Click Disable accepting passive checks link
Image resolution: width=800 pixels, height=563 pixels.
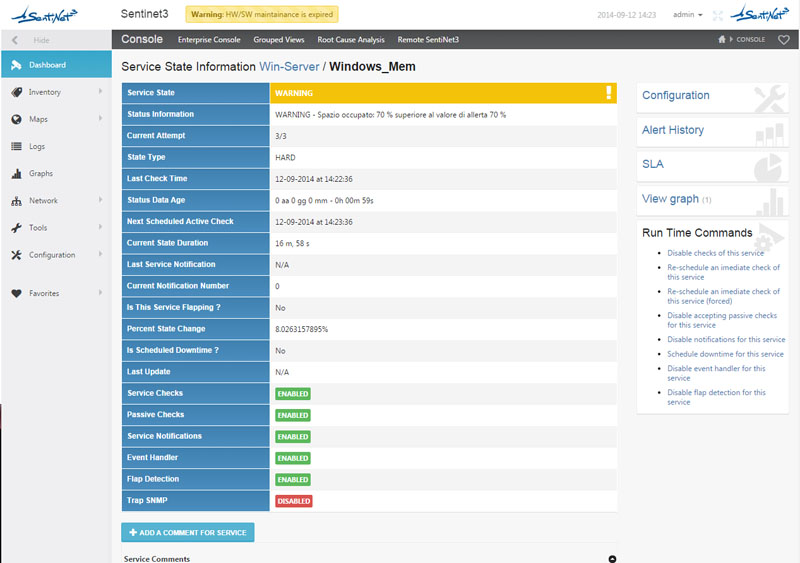(722, 320)
